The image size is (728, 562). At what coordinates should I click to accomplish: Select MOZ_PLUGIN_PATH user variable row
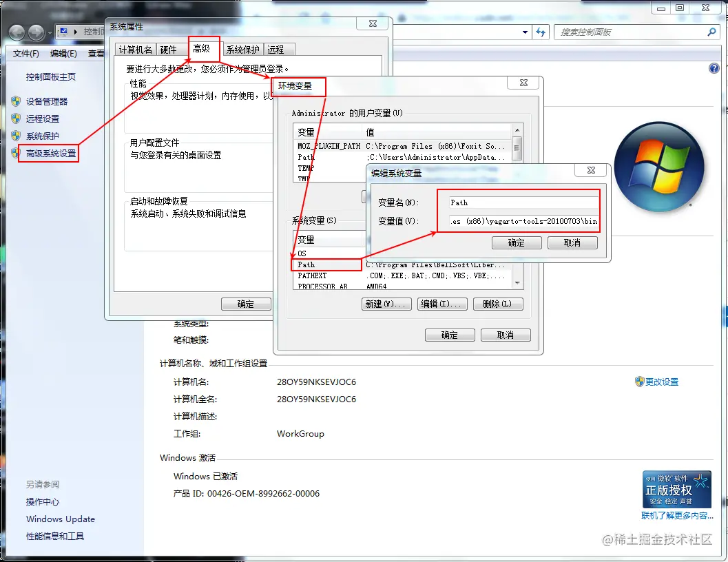403,146
